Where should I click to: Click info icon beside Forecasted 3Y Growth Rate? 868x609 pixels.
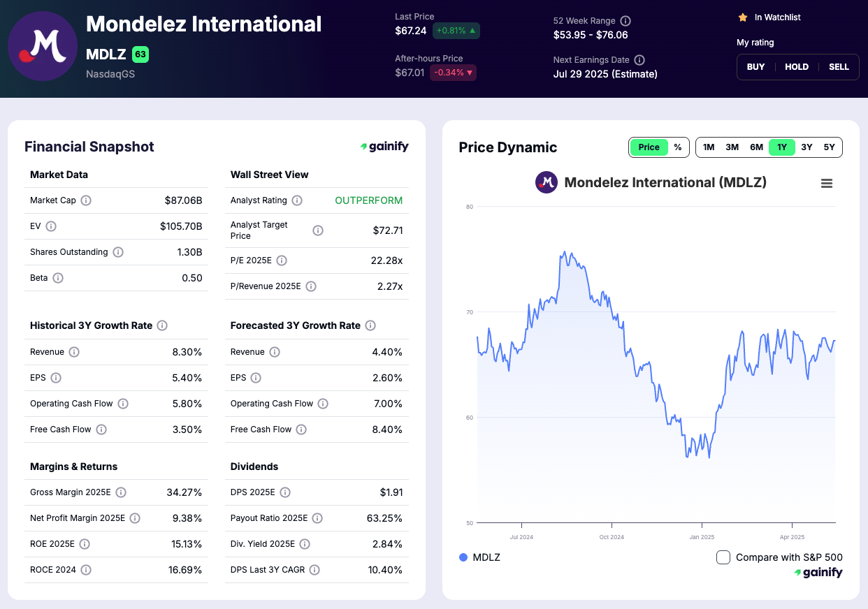[370, 325]
